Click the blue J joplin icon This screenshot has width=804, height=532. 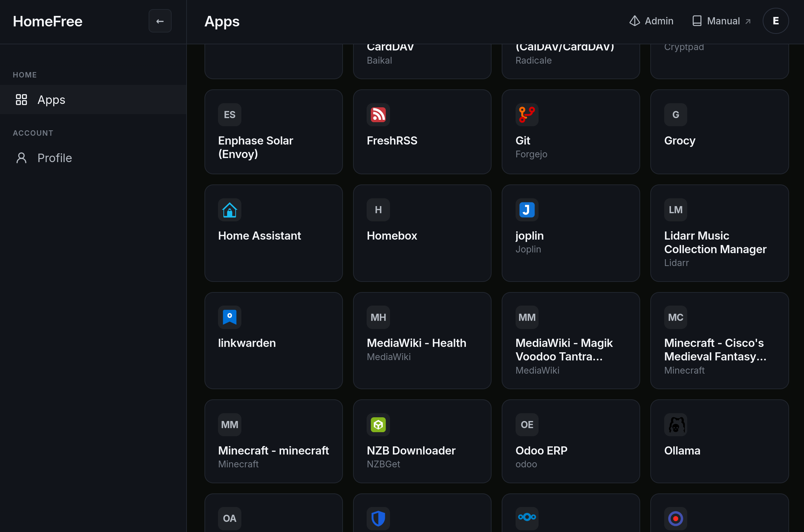pos(527,210)
